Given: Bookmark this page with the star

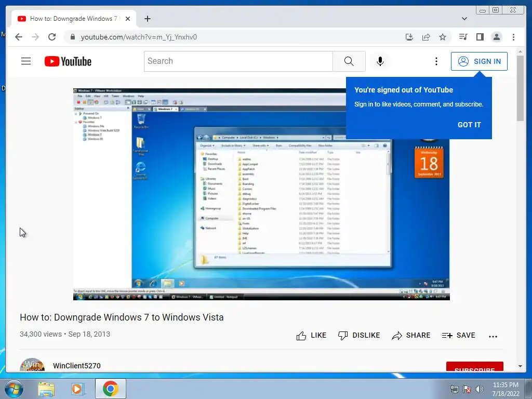Looking at the screenshot, I should (443, 37).
